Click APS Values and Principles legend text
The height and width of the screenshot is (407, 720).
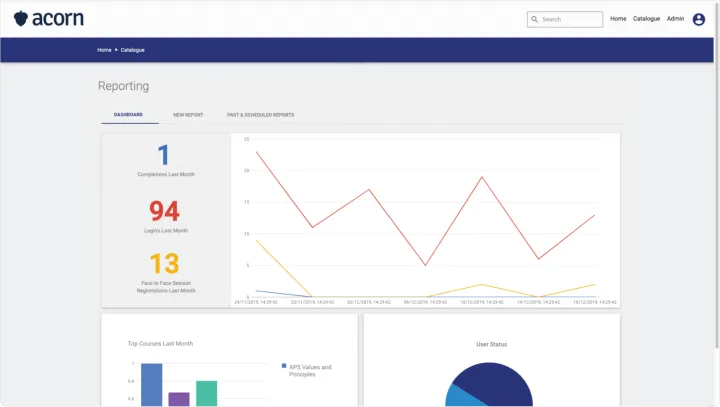point(310,371)
